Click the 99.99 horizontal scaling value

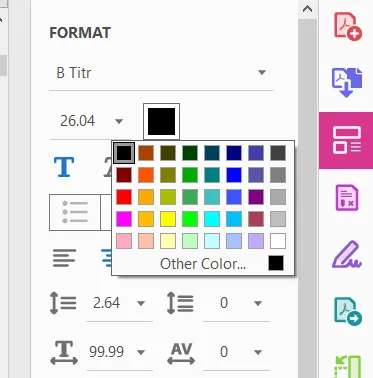tap(107, 352)
